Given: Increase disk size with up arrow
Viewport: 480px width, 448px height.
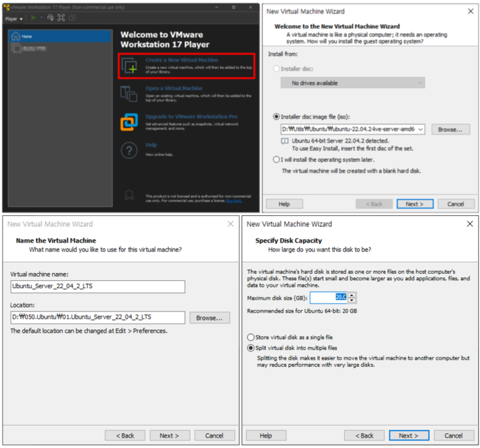Looking at the screenshot, I should click(352, 295).
